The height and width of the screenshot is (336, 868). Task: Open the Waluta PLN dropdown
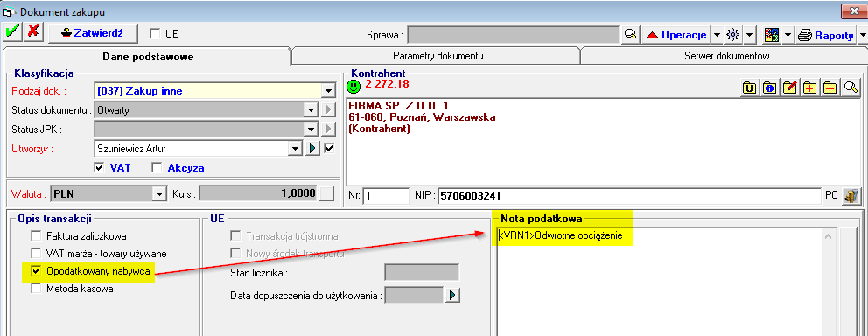click(160, 193)
